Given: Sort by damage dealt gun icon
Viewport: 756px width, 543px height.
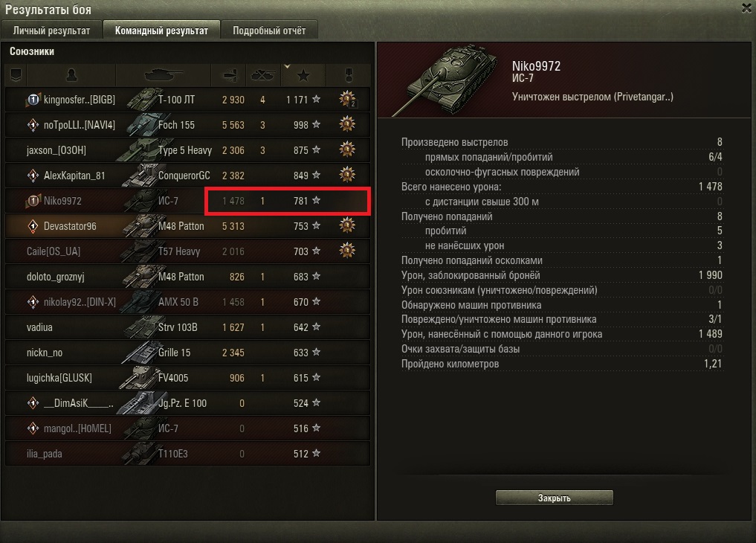Looking at the screenshot, I should pyautogui.click(x=230, y=75).
